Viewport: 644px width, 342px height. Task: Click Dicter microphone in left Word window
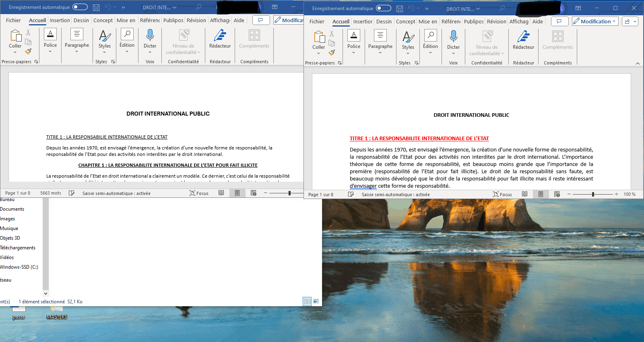(150, 35)
